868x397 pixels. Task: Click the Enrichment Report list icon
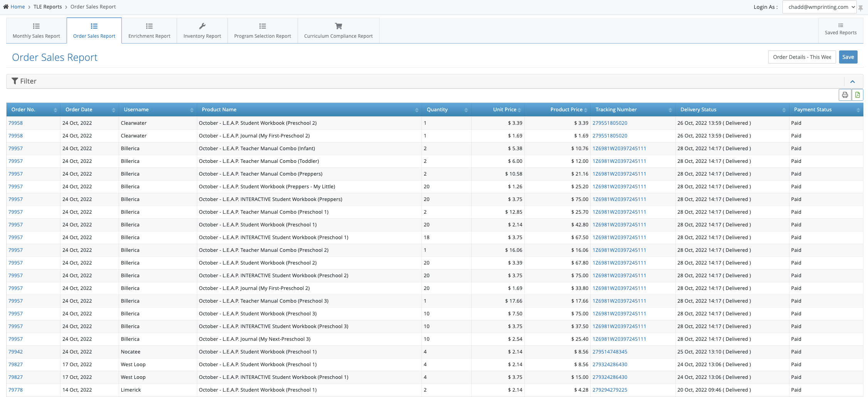149,26
